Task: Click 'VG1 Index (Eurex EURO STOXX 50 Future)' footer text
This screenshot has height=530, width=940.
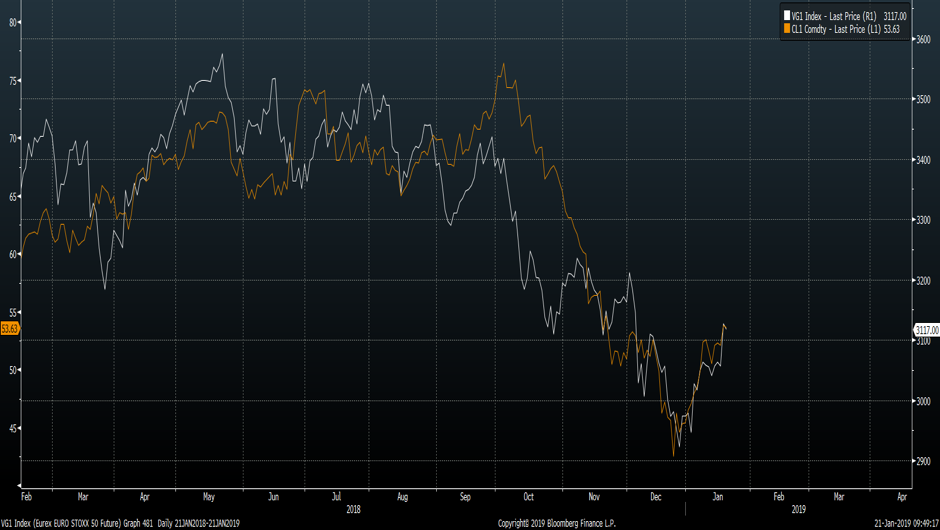Action: [x=61, y=524]
